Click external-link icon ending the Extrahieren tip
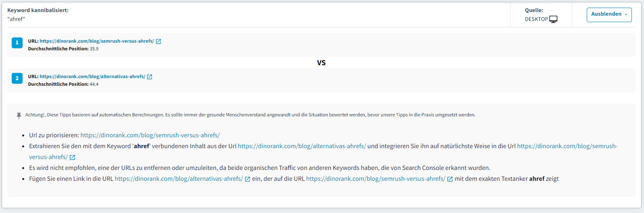 (x=73, y=157)
